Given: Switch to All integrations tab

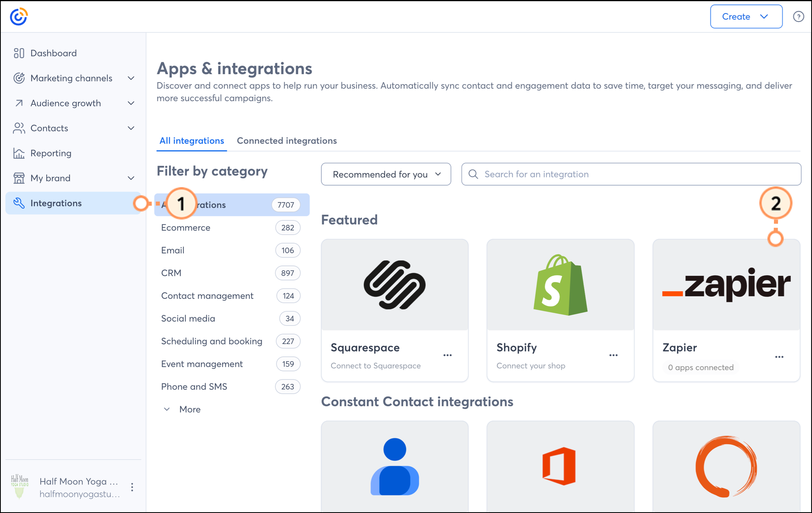Looking at the screenshot, I should tap(192, 141).
